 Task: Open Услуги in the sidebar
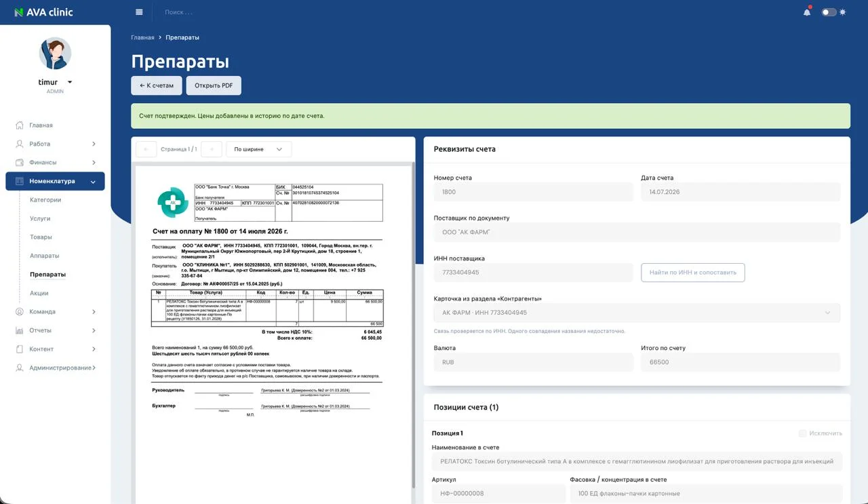[x=40, y=218]
